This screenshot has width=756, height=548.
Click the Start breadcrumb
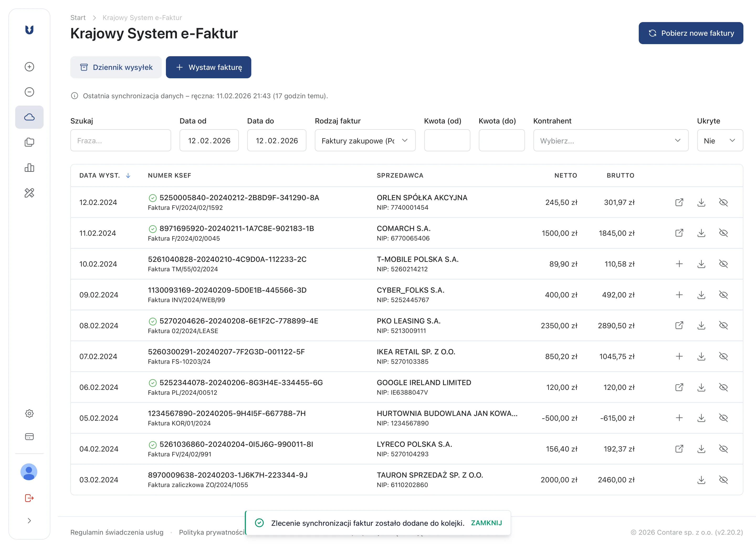(x=78, y=18)
